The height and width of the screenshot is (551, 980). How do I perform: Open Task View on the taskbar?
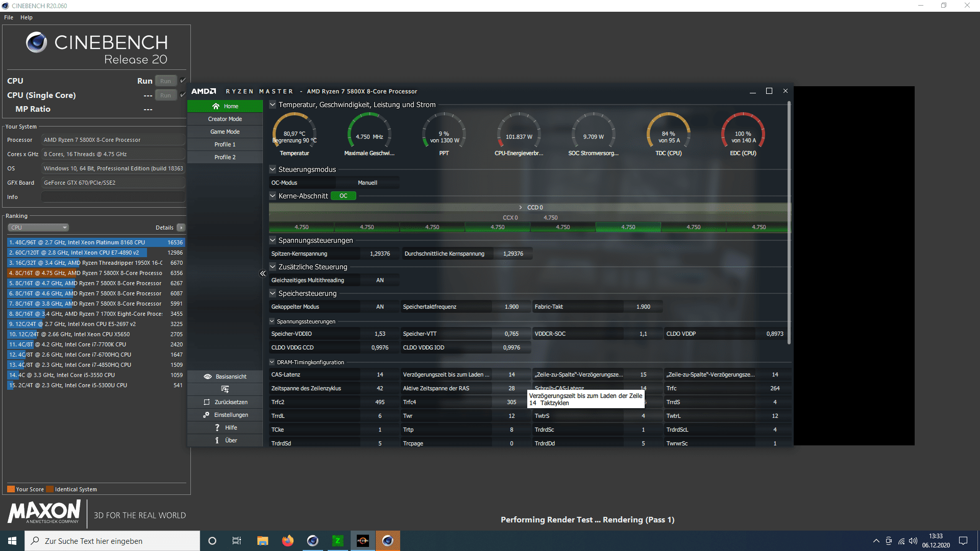click(236, 541)
